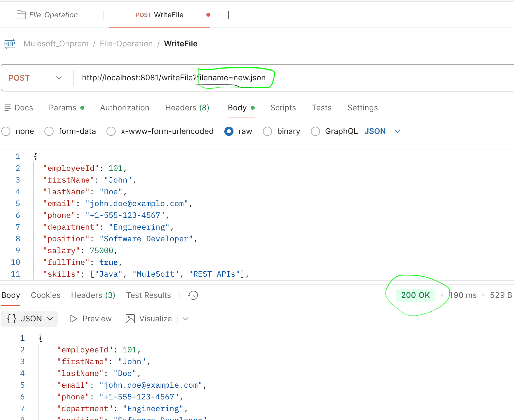Click the unsaved dot on WriteFile tab
The image size is (514, 420).
[208, 15]
